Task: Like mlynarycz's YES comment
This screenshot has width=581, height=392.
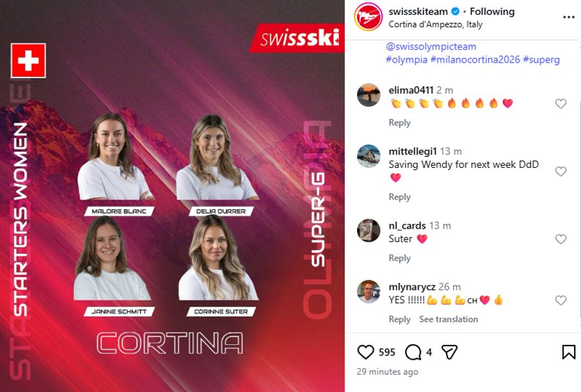Action: point(560,300)
